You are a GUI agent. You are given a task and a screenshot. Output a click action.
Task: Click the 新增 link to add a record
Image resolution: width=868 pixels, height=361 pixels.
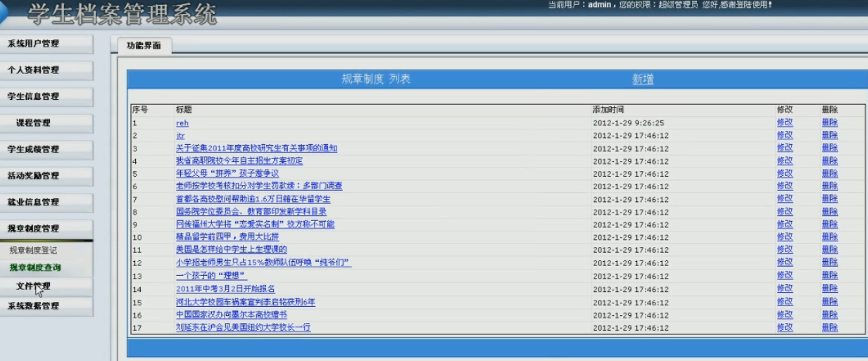pos(643,80)
